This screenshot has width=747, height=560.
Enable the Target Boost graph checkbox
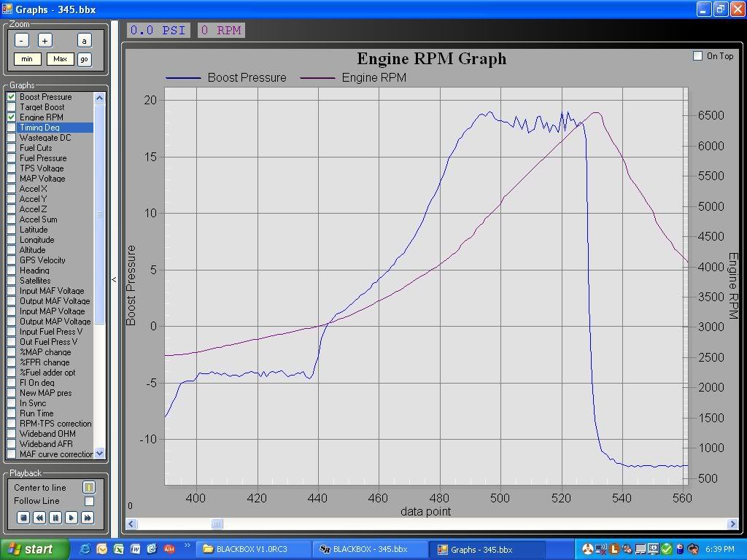12,107
